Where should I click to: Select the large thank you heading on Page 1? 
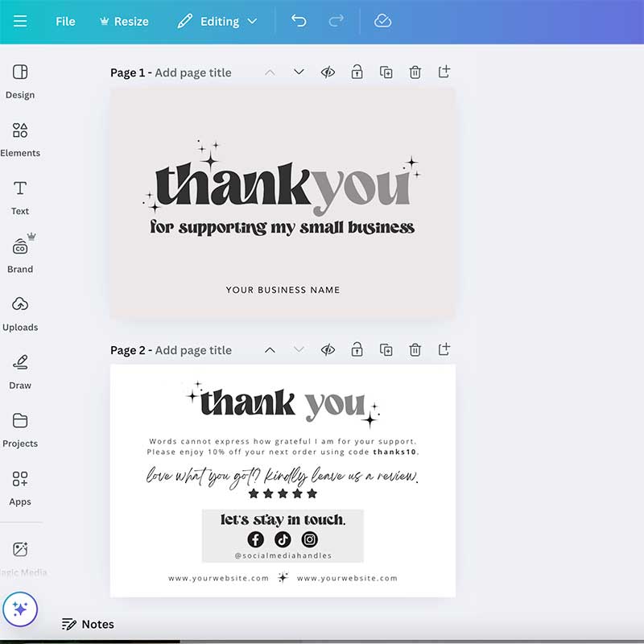[x=283, y=188]
